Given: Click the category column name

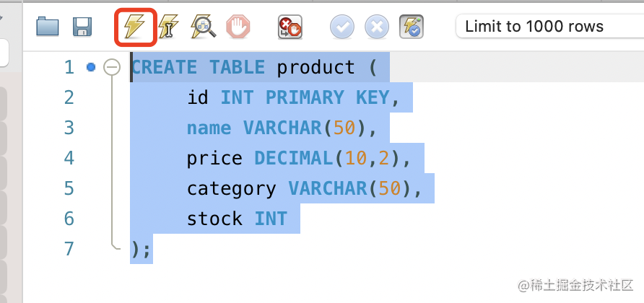Looking at the screenshot, I should click(231, 188).
